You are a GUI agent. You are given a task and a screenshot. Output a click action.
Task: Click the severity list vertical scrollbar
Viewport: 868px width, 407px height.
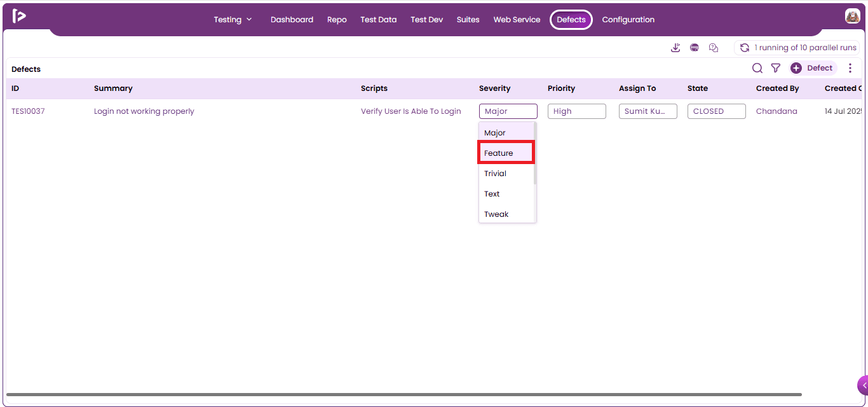point(535,153)
